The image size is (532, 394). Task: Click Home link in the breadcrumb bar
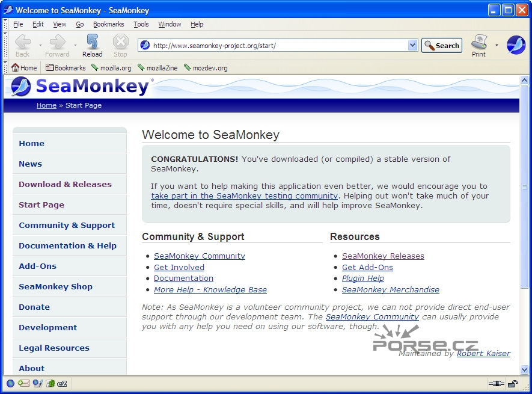pos(46,105)
